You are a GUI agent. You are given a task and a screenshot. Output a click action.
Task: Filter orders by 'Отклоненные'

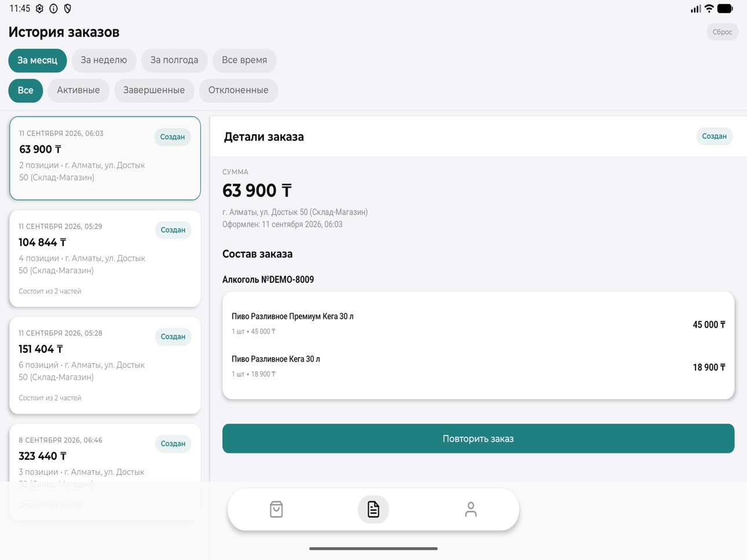239,90
